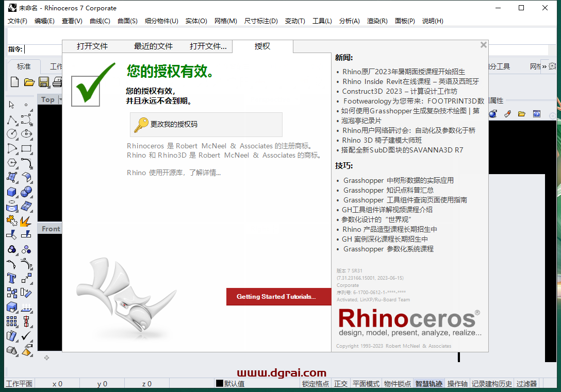Open the 细分物件(U) menu
Viewport: 561px width, 392px height.
click(x=161, y=21)
